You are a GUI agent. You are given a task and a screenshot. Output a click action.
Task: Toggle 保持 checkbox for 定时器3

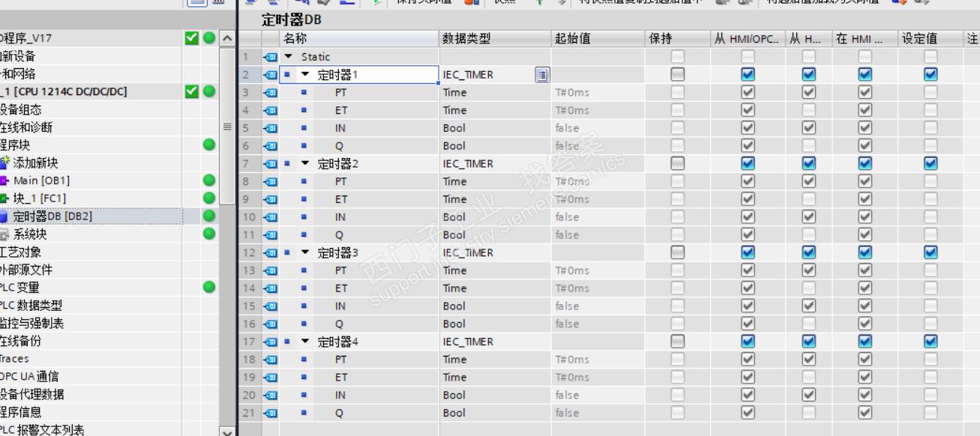pos(678,252)
